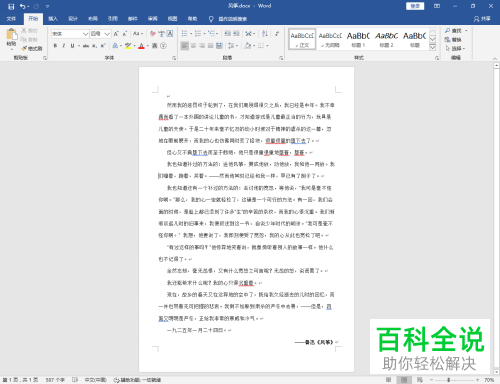500x384 pixels.
Task: Enable Align Left paragraph alignment
Action: [x=185, y=46]
